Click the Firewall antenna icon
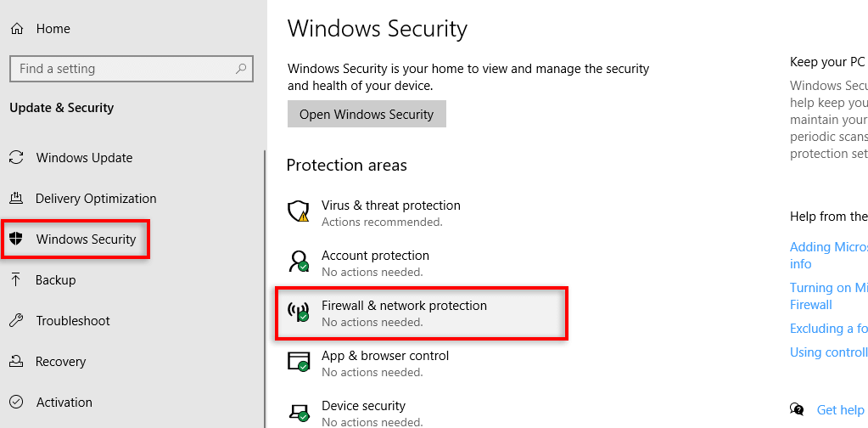868x428 pixels. (299, 313)
